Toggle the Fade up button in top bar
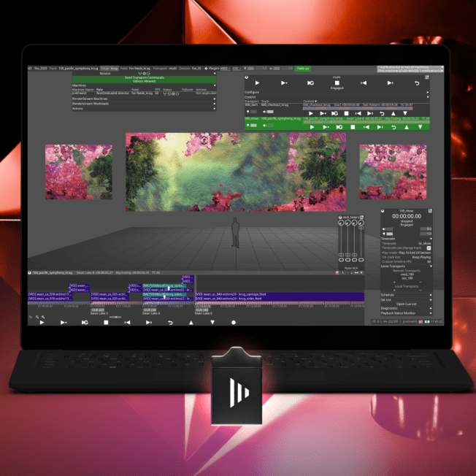 pos(303,69)
